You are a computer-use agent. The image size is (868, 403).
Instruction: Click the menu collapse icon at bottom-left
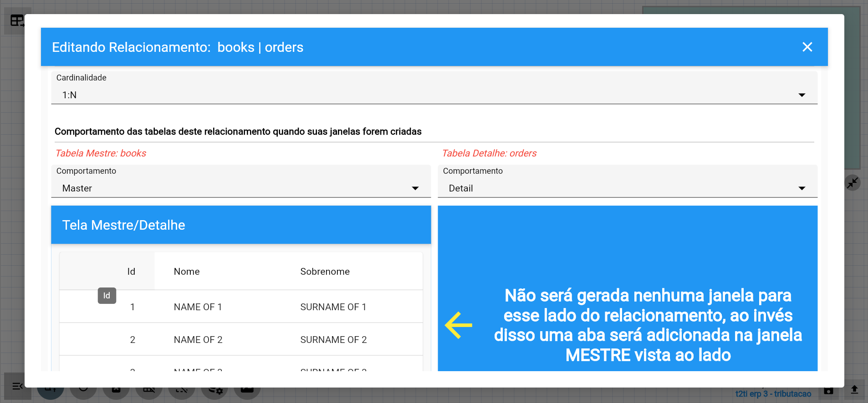[x=17, y=387]
